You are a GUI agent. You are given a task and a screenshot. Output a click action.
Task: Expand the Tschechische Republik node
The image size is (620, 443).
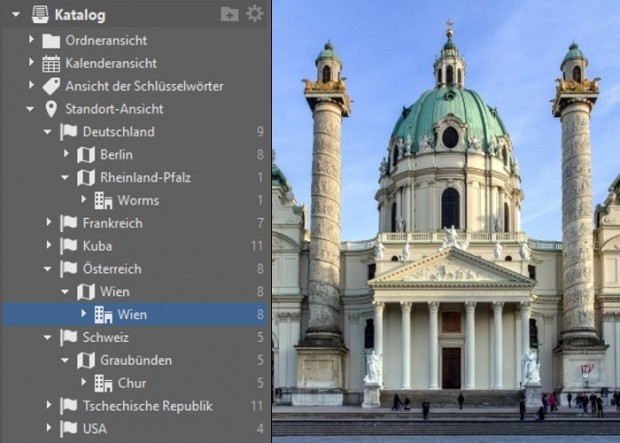pyautogui.click(x=48, y=406)
